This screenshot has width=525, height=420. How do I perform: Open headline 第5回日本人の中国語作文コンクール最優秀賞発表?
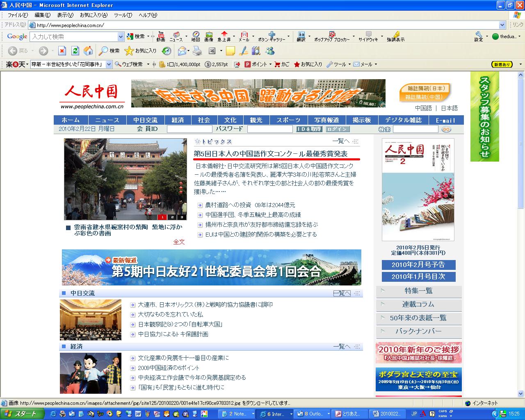pyautogui.click(x=271, y=154)
